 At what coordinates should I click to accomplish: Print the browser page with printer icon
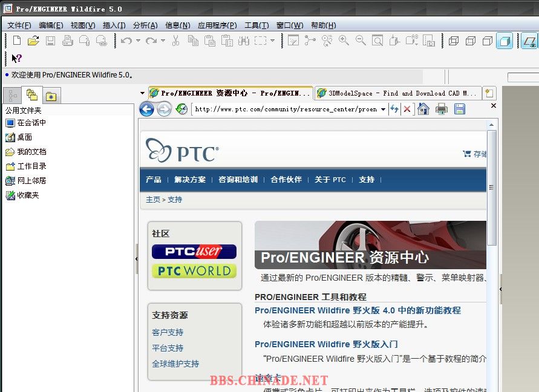(x=442, y=109)
